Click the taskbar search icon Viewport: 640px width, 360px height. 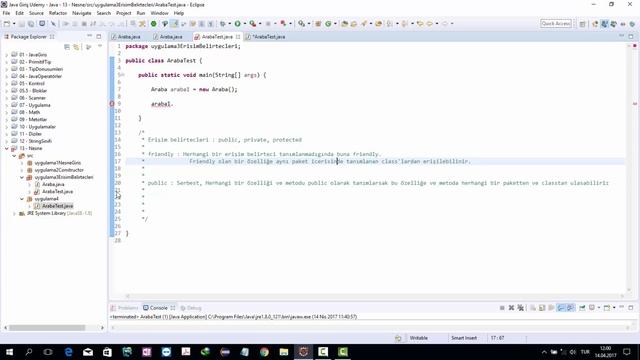click(29, 352)
